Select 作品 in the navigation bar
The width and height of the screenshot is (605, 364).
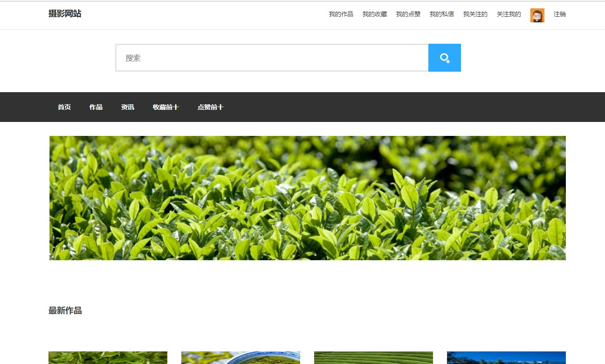tap(96, 107)
